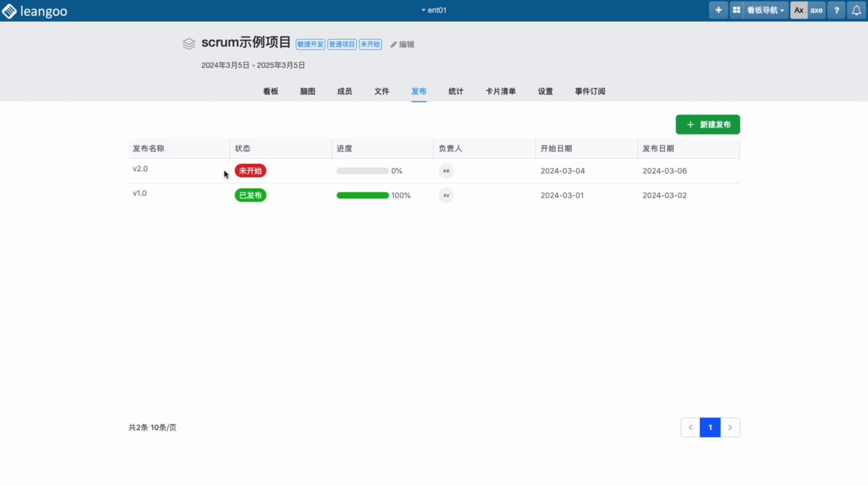The image size is (868, 486).
Task: Click the project layers icon beside title
Action: 189,44
